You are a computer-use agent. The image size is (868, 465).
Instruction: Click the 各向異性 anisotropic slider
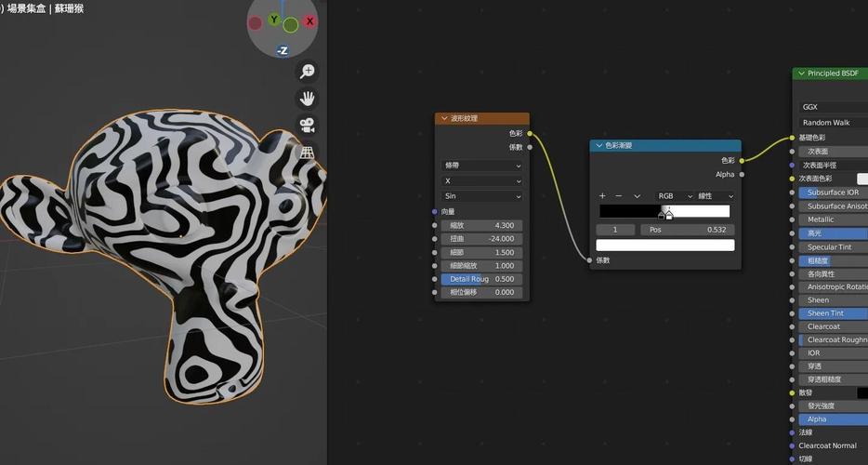pos(833,273)
